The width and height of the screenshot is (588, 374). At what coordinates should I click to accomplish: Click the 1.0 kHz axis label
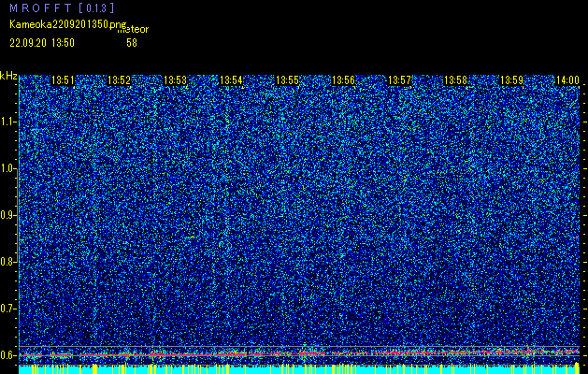[x=7, y=168]
